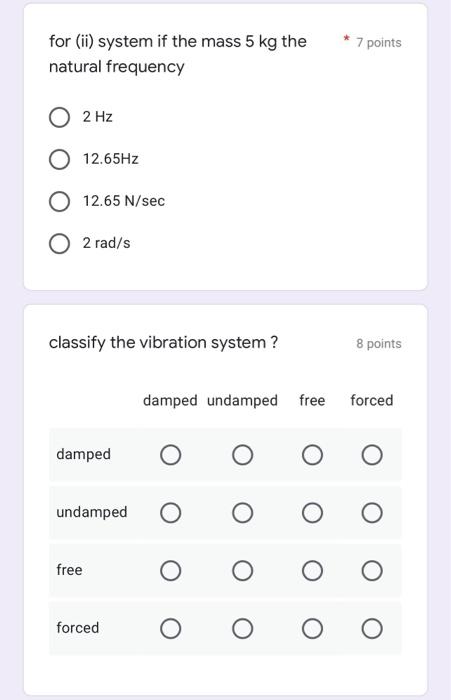Mark damped row as undamped column
Viewport: 451px width, 700px height.
[242, 455]
